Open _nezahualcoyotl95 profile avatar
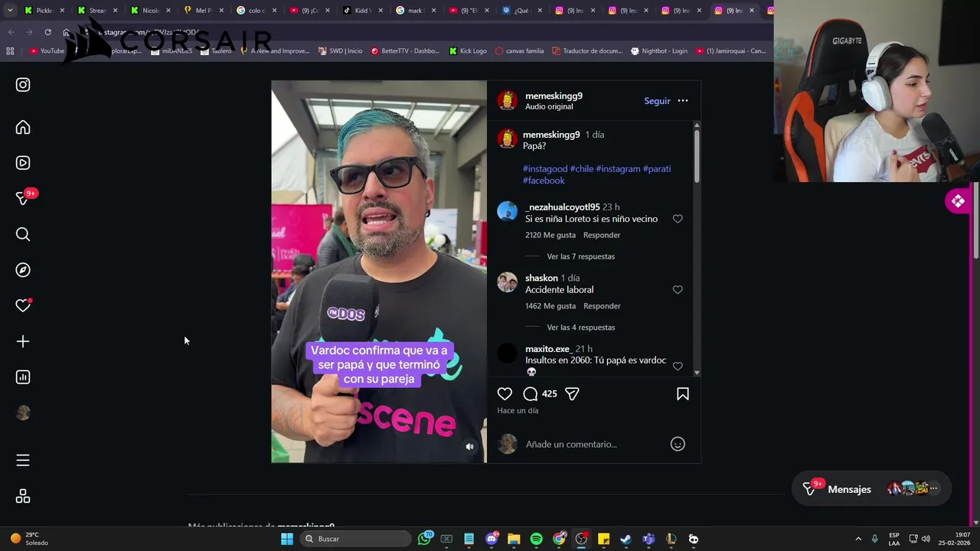The width and height of the screenshot is (980, 551). tap(508, 211)
